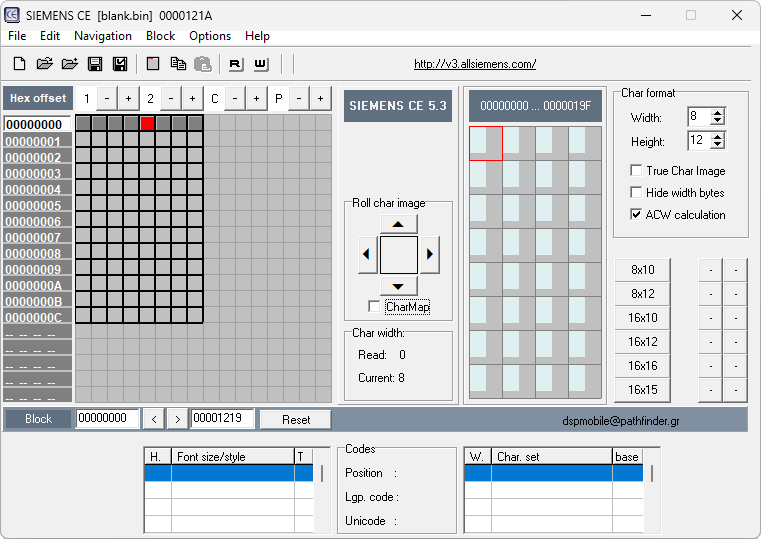Open the Navigation menu
This screenshot has width=761, height=539.
point(103,36)
